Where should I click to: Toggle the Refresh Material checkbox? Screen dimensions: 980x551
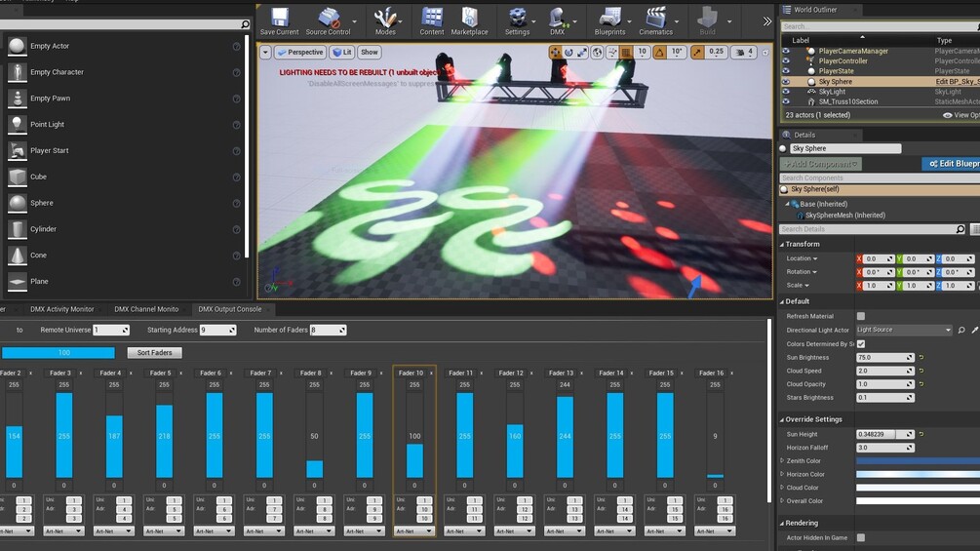(x=861, y=316)
